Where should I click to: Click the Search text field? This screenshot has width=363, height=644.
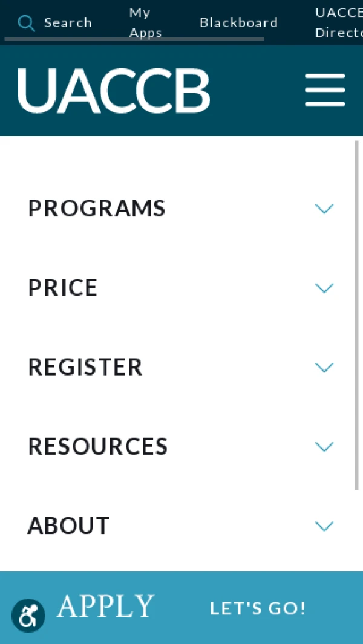[68, 23]
